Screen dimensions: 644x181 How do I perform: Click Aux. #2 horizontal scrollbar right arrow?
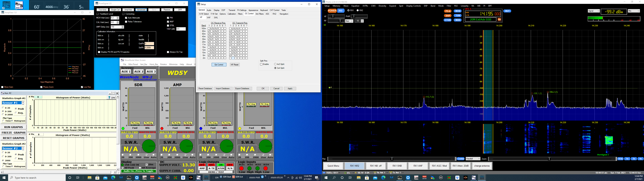tap(115, 172)
